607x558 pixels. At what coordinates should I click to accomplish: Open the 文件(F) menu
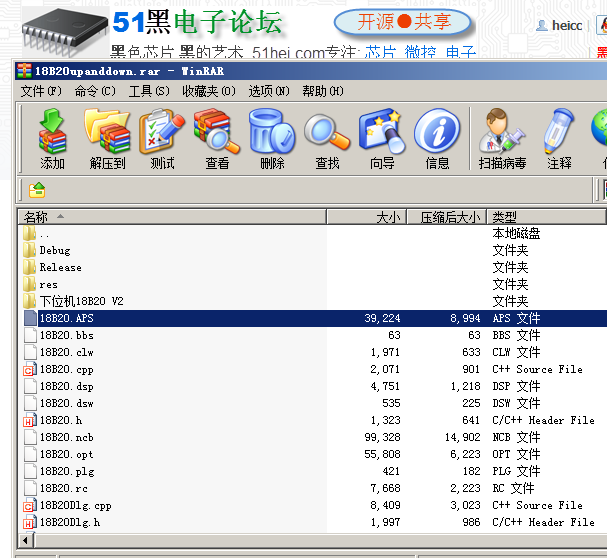tap(41, 91)
